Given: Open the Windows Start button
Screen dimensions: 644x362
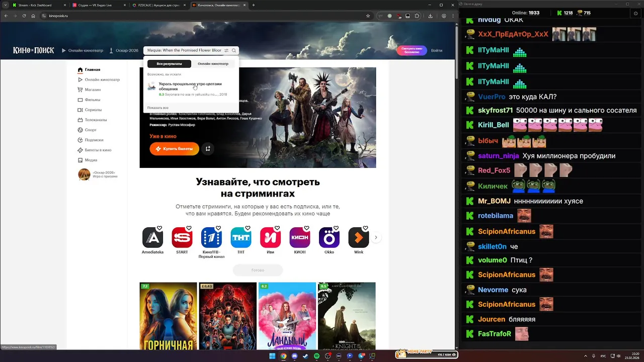Looking at the screenshot, I should click(x=272, y=356).
